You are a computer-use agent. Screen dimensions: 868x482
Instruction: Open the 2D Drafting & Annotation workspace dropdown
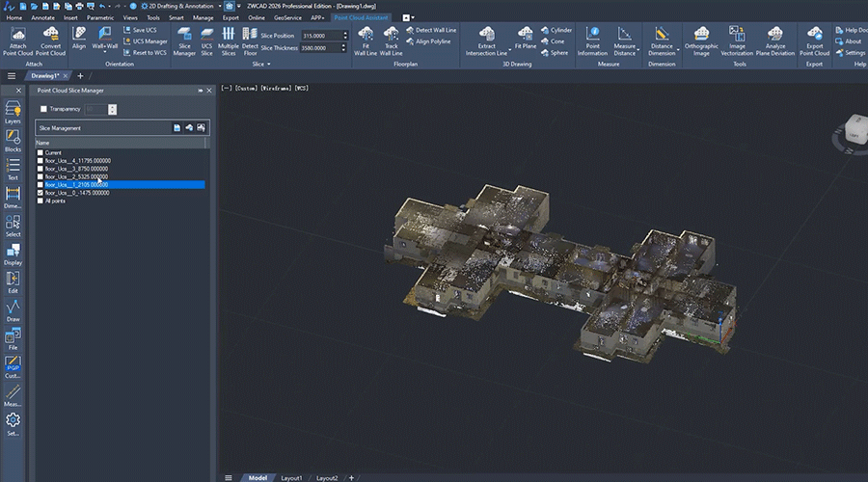(219, 6)
